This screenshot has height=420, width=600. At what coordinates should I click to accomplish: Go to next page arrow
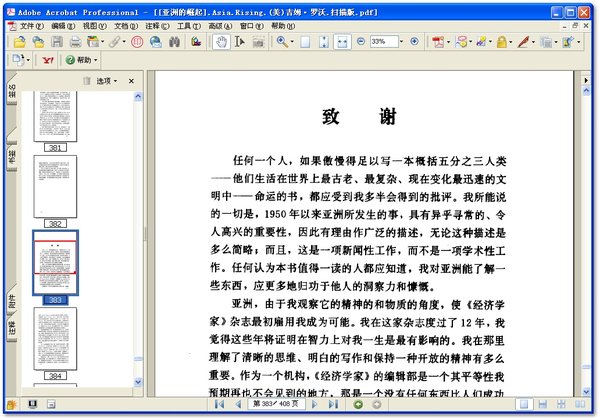tap(315, 404)
